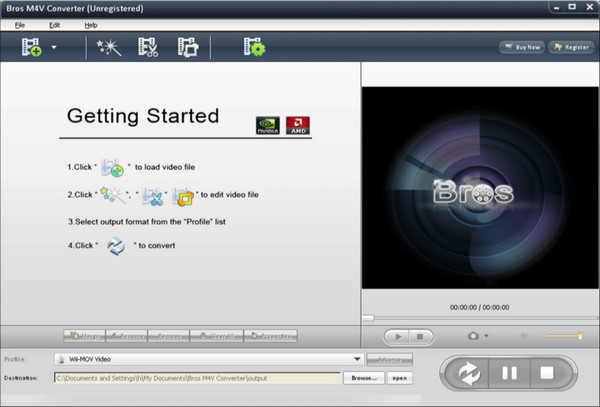Click the scissors trim icon in step 2
This screenshot has height=407, width=600.
click(x=153, y=196)
